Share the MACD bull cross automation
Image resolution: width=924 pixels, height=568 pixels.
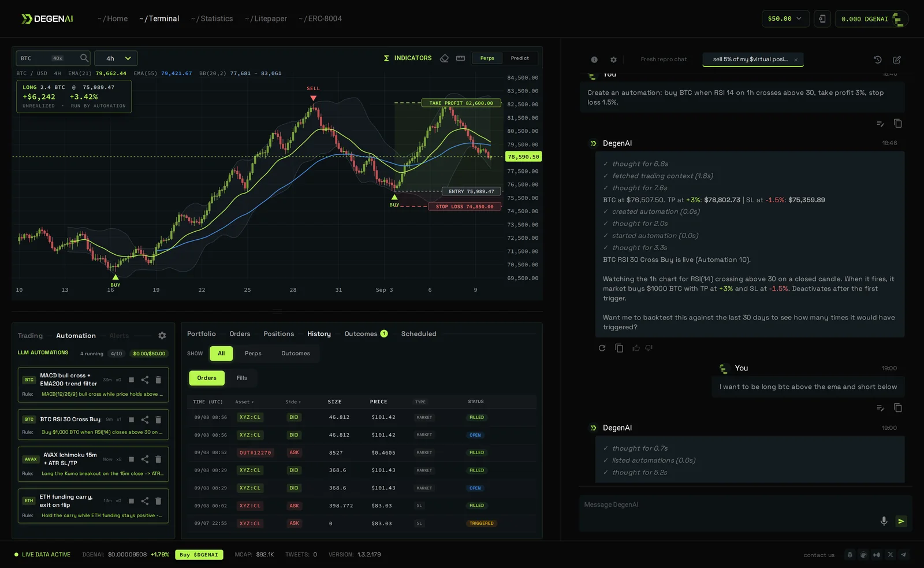click(x=145, y=380)
